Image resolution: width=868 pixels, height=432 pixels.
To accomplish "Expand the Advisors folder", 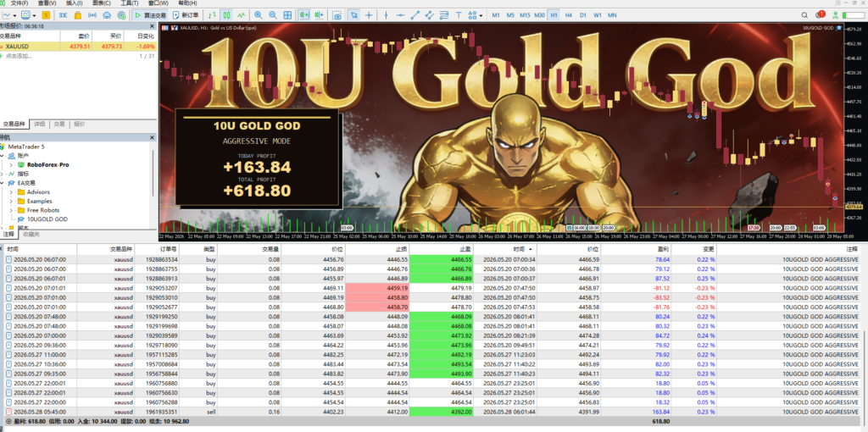I will point(10,192).
